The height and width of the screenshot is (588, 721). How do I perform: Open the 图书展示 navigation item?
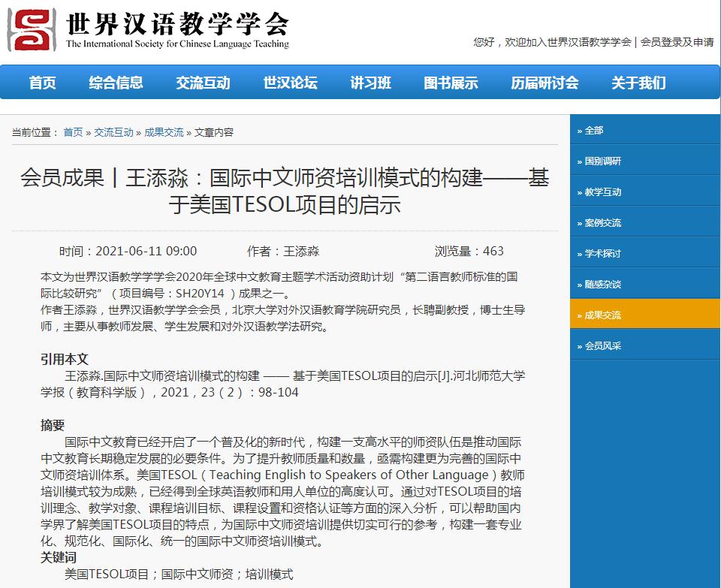coord(451,83)
